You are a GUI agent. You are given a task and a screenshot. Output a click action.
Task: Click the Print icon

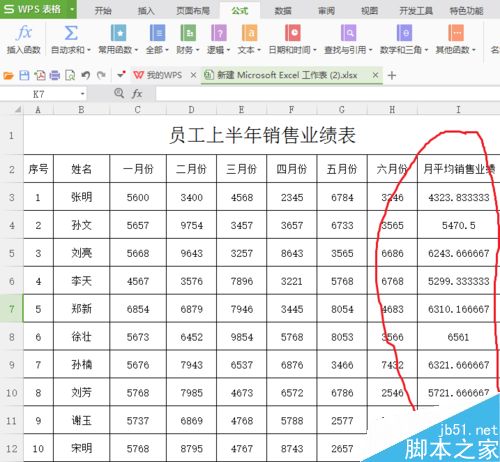(x=55, y=76)
